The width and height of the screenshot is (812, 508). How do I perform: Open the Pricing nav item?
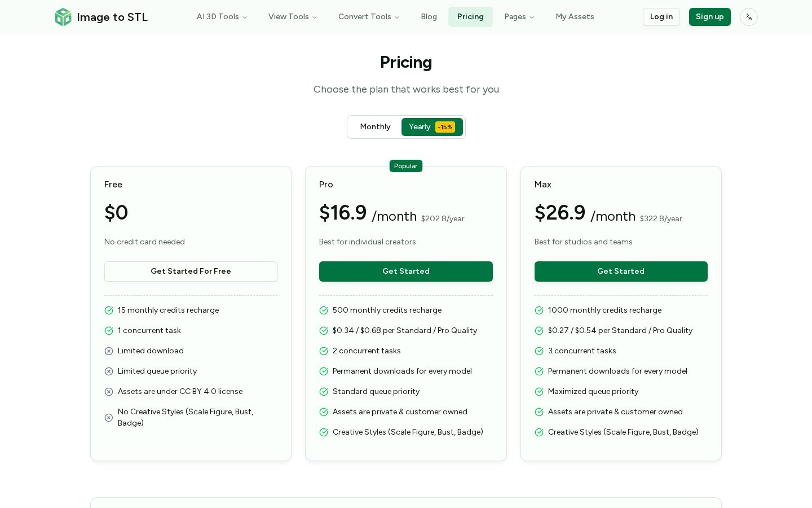[x=470, y=17]
